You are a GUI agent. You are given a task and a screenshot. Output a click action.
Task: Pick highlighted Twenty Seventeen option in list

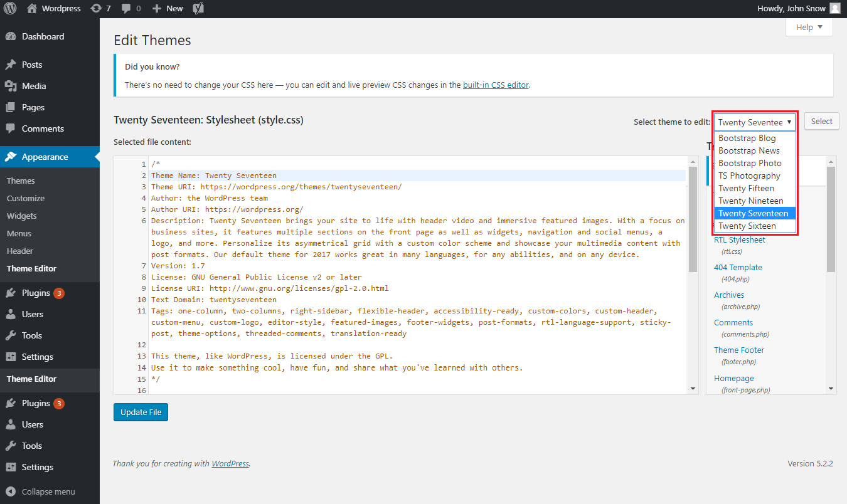pyautogui.click(x=755, y=213)
